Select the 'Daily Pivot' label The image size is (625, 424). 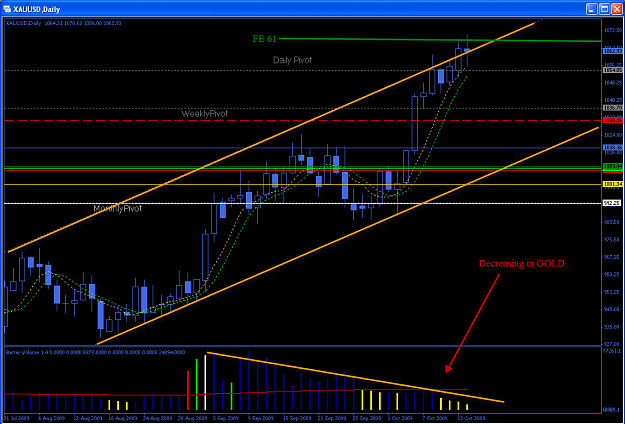click(292, 60)
